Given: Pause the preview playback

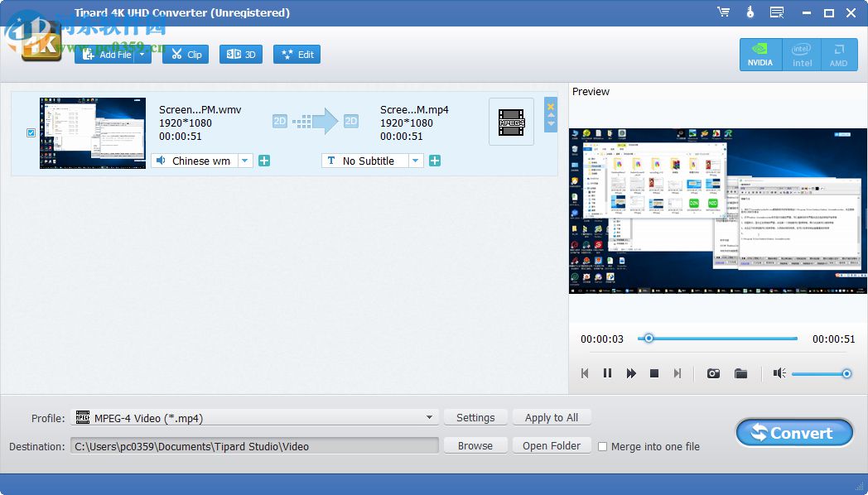Looking at the screenshot, I should pos(608,373).
